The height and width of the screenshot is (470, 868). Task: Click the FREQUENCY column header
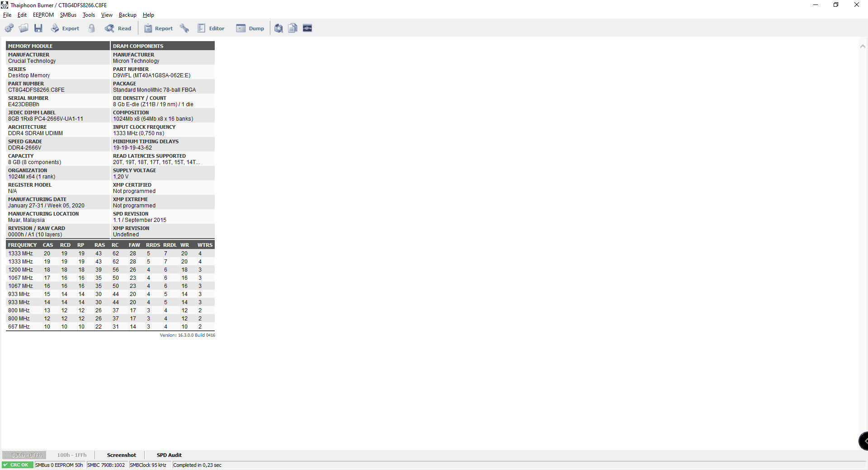23,245
